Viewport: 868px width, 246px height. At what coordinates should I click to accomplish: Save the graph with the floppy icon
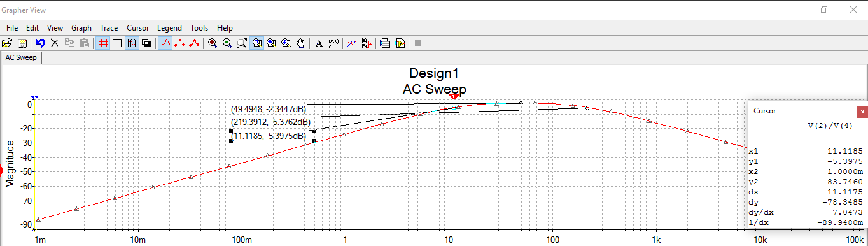point(22,43)
